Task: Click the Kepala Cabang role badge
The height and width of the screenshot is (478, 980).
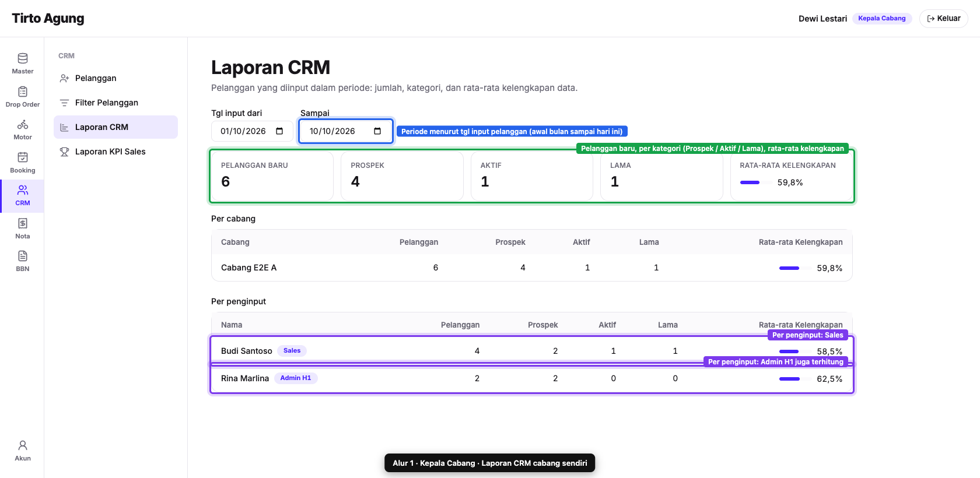Action: tap(881, 19)
